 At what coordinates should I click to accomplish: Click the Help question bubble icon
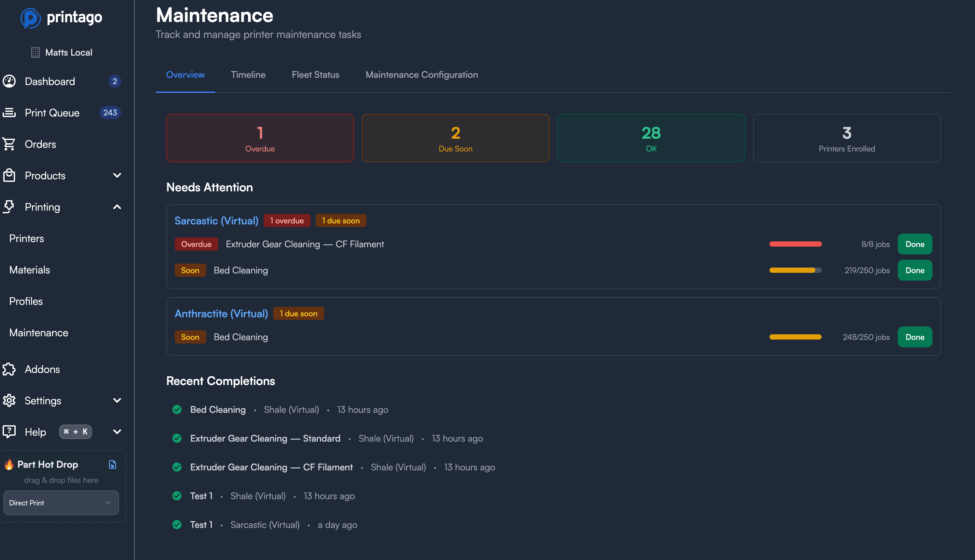pyautogui.click(x=9, y=431)
